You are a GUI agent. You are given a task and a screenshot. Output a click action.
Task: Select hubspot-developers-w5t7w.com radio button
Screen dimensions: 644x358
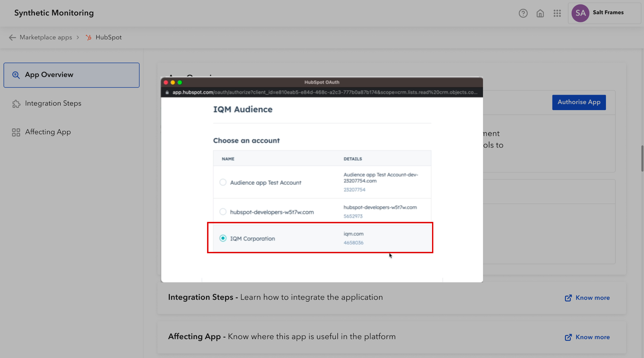[223, 212]
